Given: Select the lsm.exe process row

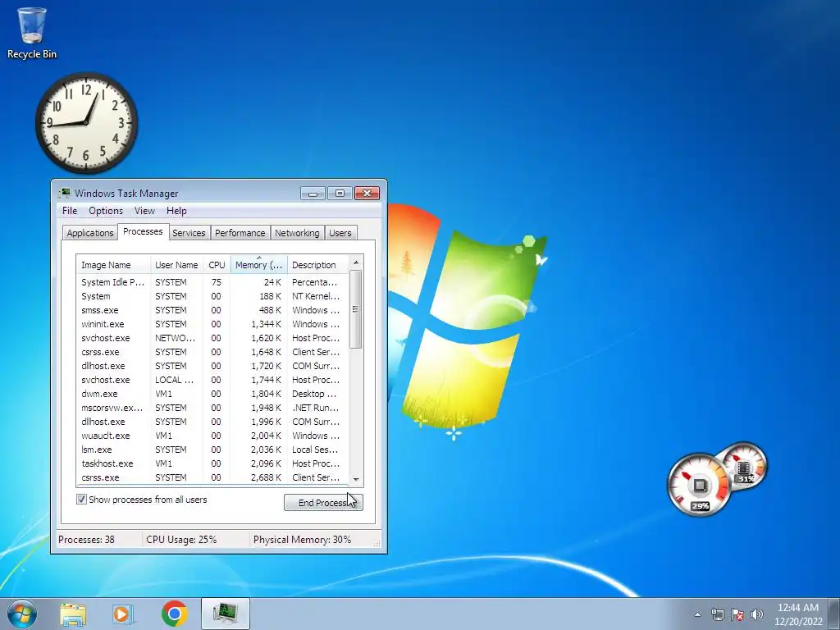Looking at the screenshot, I should pos(212,449).
